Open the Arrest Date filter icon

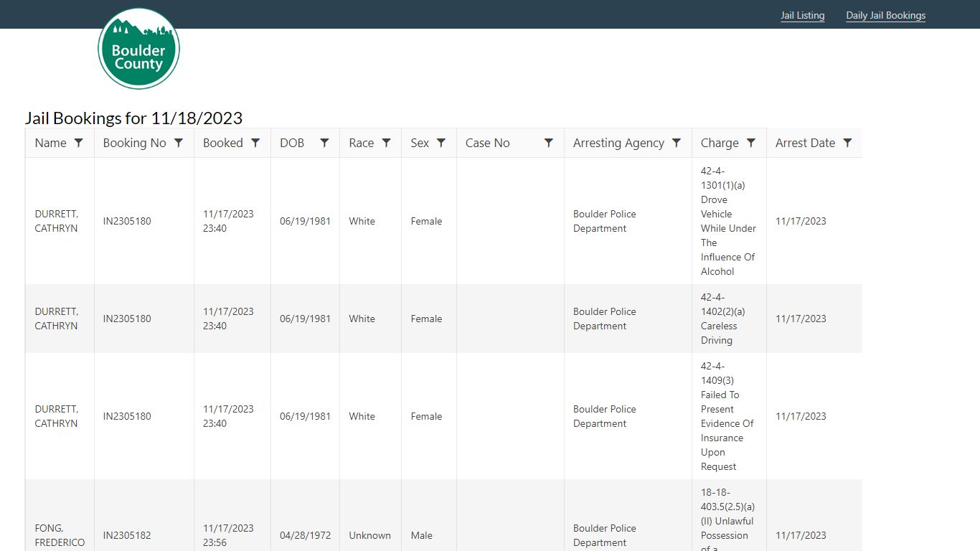coord(847,143)
